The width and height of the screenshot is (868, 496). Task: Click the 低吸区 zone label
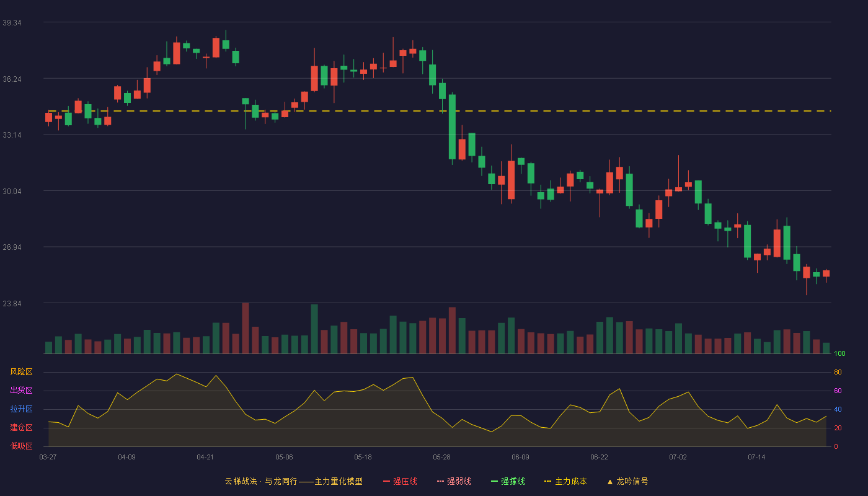pyautogui.click(x=21, y=446)
